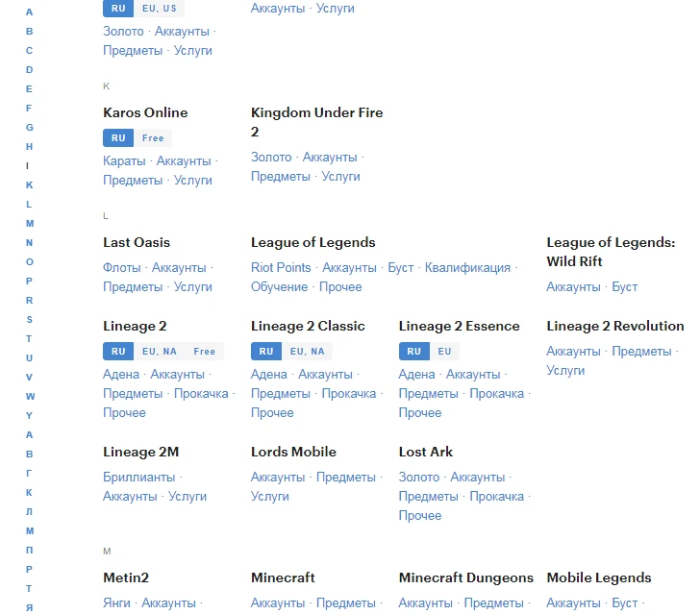Open the Last Oasis game title
700x614 pixels.
click(137, 242)
